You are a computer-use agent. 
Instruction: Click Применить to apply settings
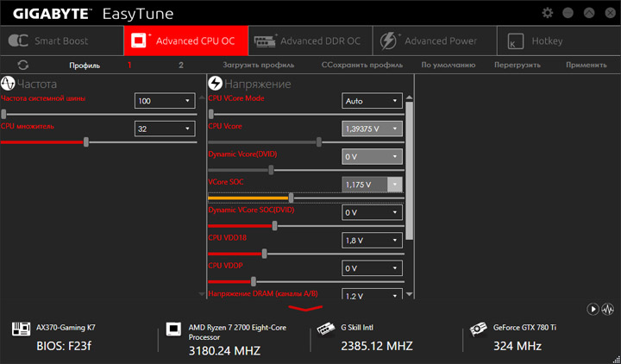(x=586, y=65)
